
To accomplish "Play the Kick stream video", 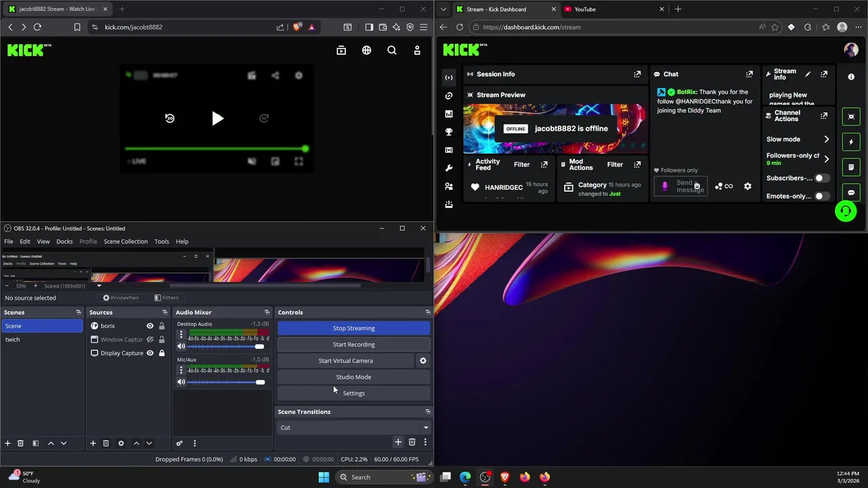I will [x=217, y=119].
